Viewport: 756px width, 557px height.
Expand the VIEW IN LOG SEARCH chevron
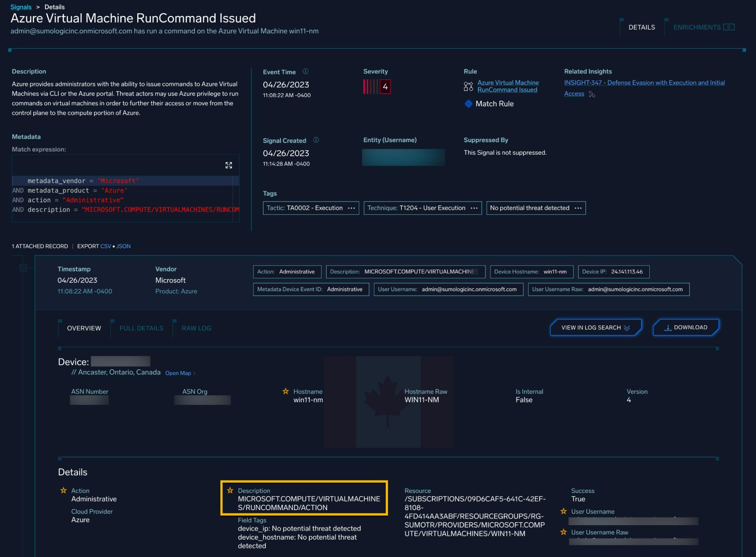pyautogui.click(x=627, y=328)
